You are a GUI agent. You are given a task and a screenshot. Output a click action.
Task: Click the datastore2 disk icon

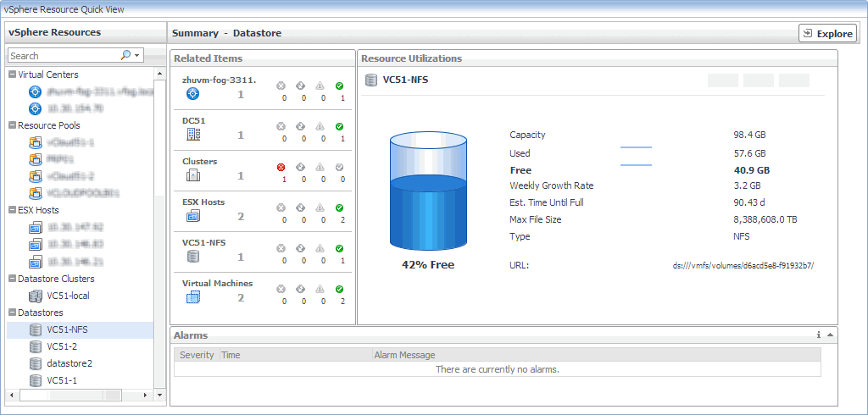pyautogui.click(x=36, y=363)
